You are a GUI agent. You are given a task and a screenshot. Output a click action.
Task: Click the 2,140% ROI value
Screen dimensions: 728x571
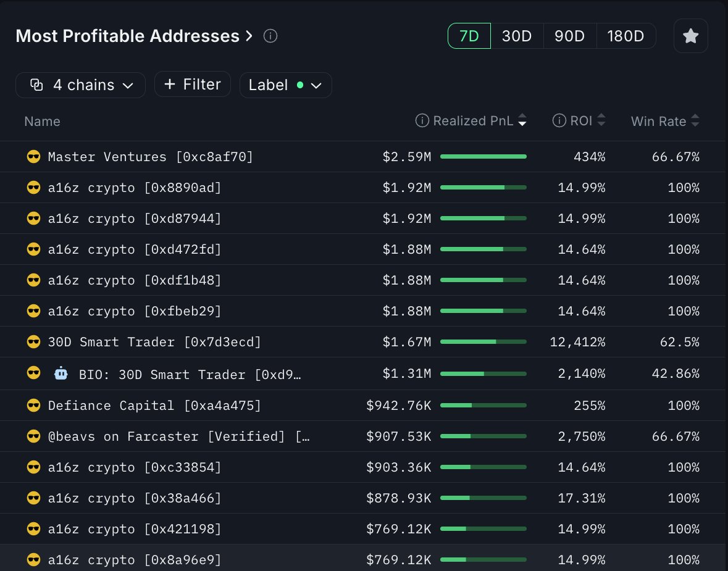[582, 373]
